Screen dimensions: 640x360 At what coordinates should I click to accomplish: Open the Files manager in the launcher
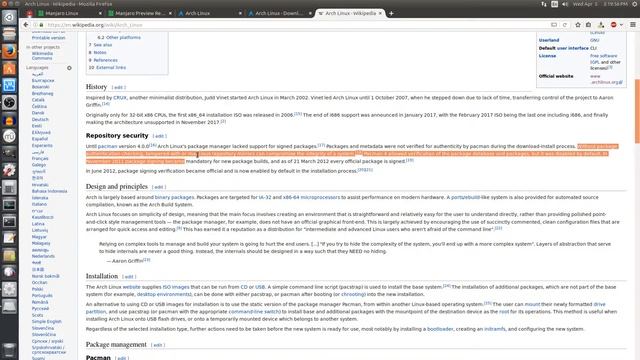9,34
